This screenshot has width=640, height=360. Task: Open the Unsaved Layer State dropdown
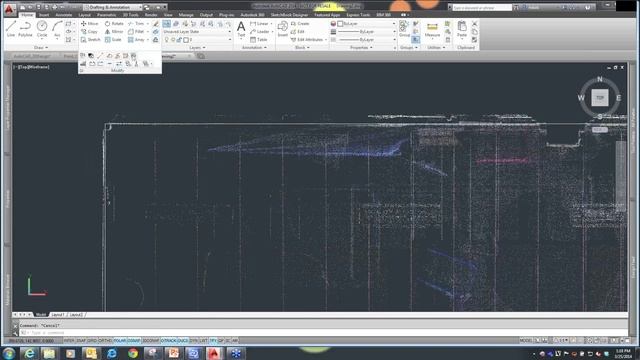click(x=197, y=31)
